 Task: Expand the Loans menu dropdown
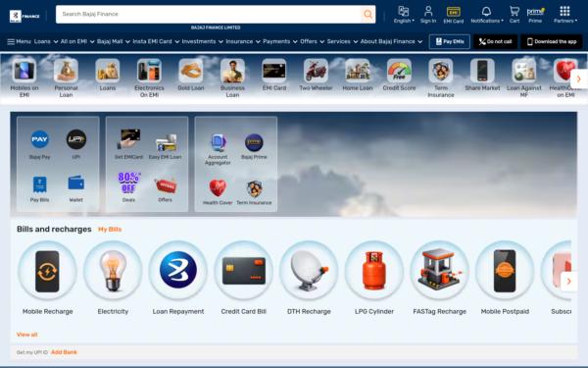(46, 41)
